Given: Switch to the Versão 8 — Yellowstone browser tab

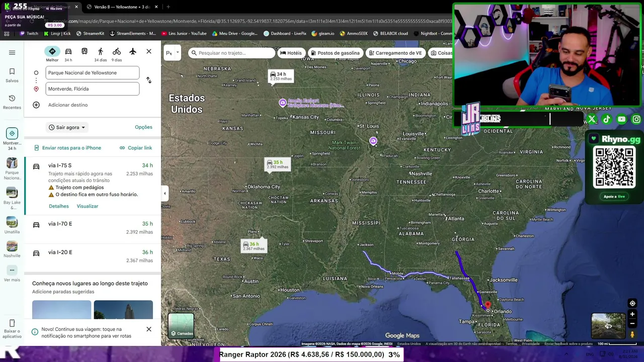Looking at the screenshot, I should [121, 7].
